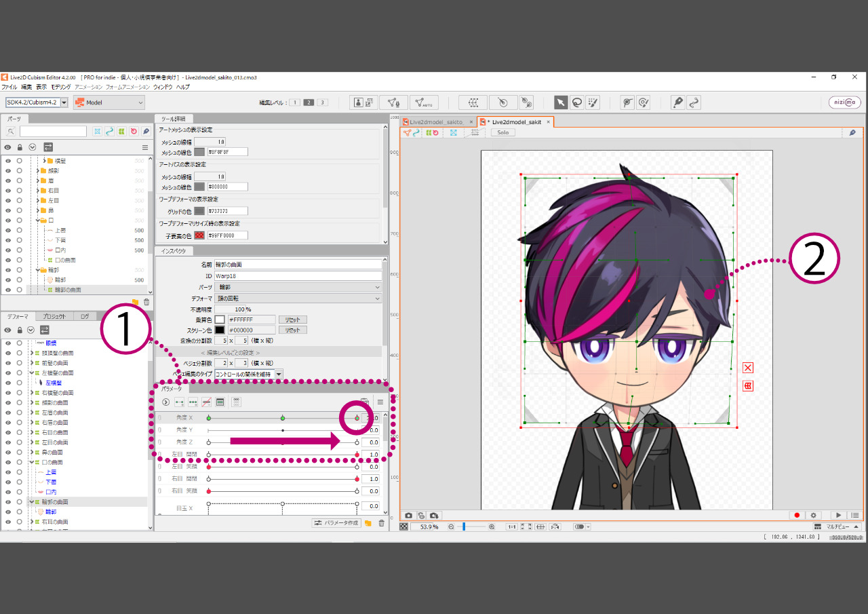Open the Parameter panel hamburger menu
The image size is (868, 614).
(380, 402)
